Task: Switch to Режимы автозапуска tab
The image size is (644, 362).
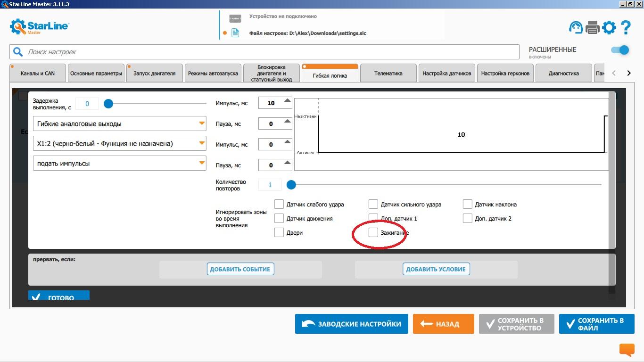Action: [x=213, y=74]
